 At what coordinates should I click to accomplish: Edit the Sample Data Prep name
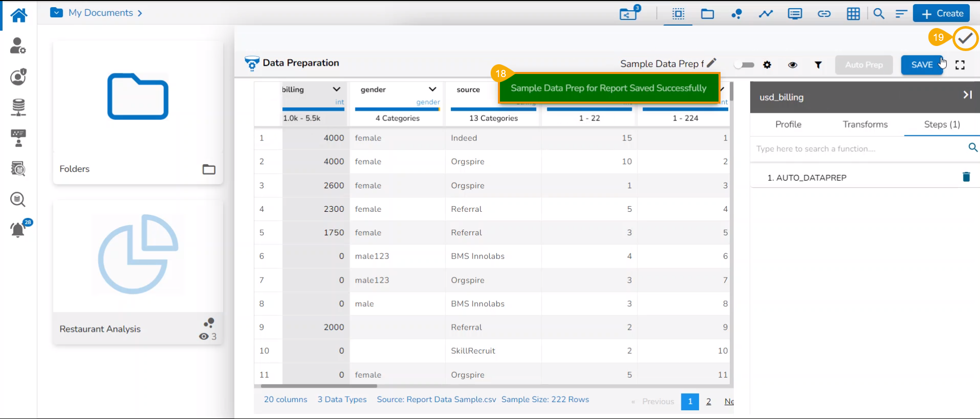[x=711, y=63]
